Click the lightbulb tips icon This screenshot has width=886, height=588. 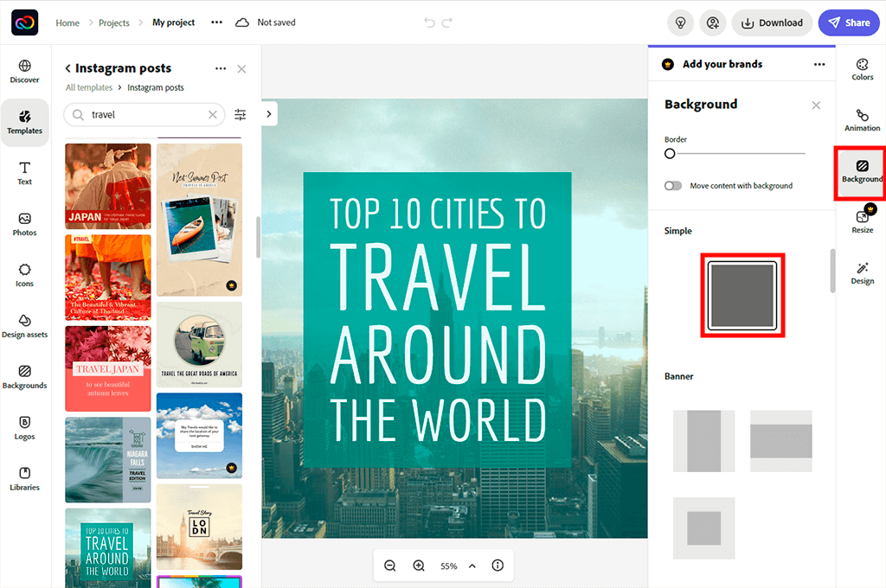point(681,22)
